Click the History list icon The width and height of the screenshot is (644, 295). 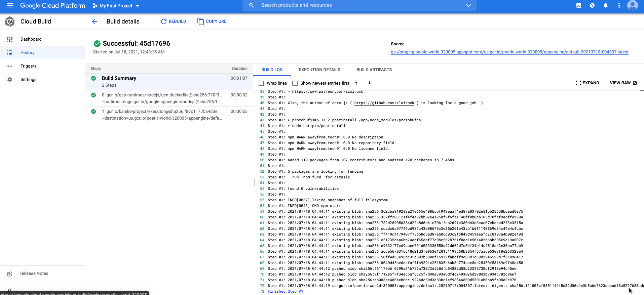tap(10, 53)
